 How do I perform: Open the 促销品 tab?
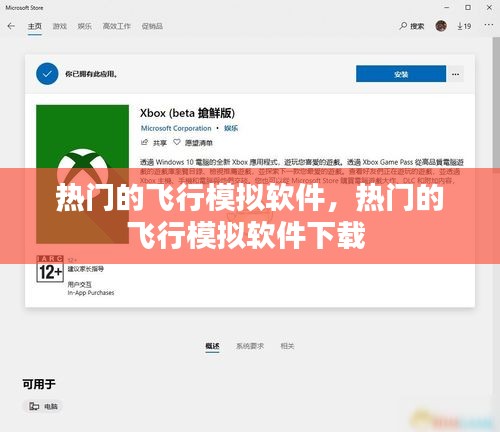pyautogui.click(x=152, y=26)
